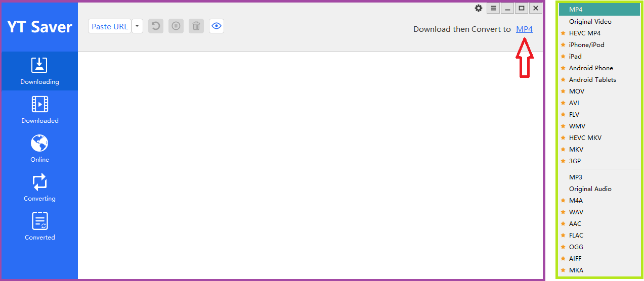Viewport: 644px width, 281px height.
Task: Select M4A audio format
Action: tap(599, 201)
